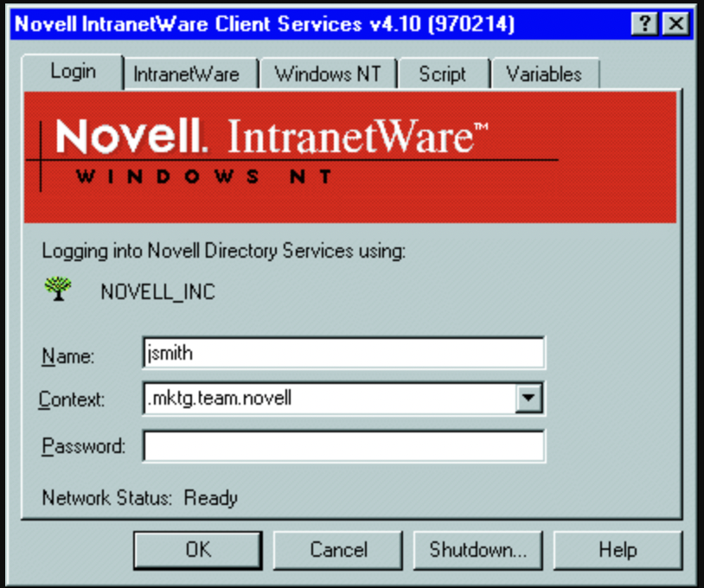Click the Network Status Ready text
Image resolution: width=704 pixels, height=588 pixels.
point(139,498)
